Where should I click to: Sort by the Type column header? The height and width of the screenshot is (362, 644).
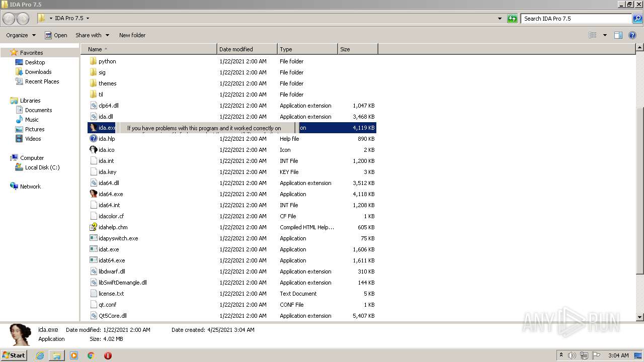point(307,49)
